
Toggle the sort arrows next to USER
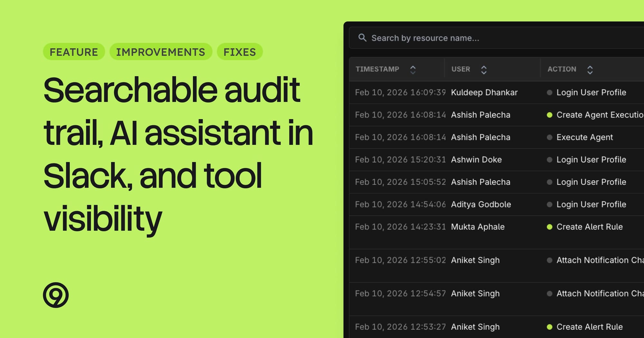coord(484,70)
